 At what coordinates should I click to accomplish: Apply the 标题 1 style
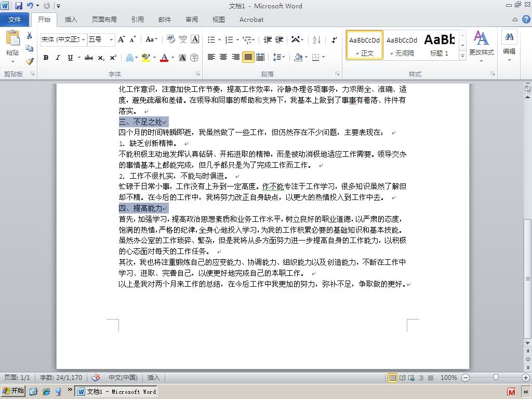439,45
